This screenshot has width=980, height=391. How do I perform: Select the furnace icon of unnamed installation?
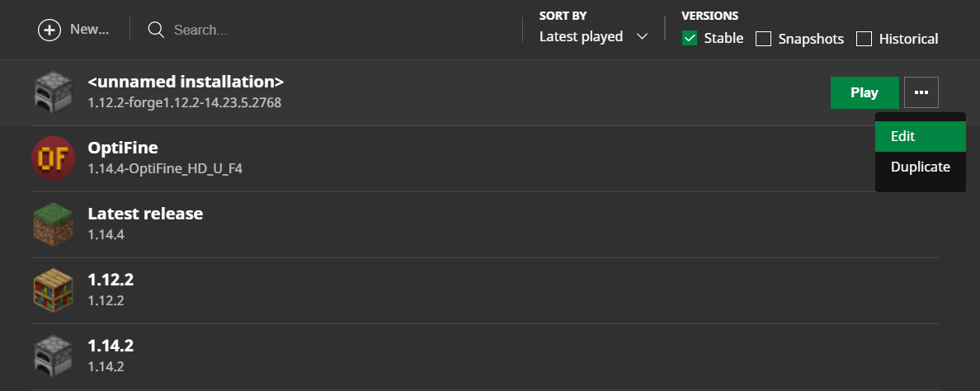pyautogui.click(x=53, y=92)
